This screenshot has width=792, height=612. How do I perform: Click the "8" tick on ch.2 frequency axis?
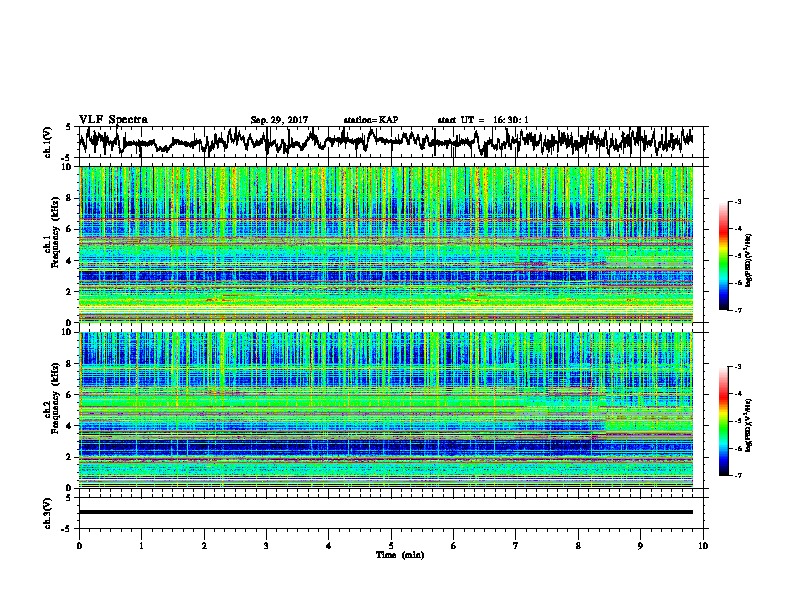(70, 364)
